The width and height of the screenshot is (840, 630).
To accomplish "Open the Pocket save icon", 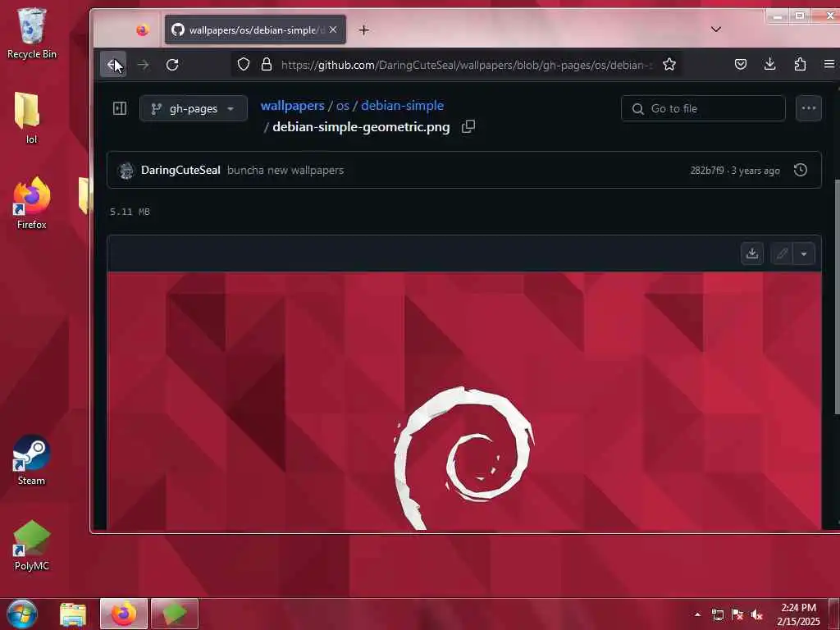I will point(741,65).
